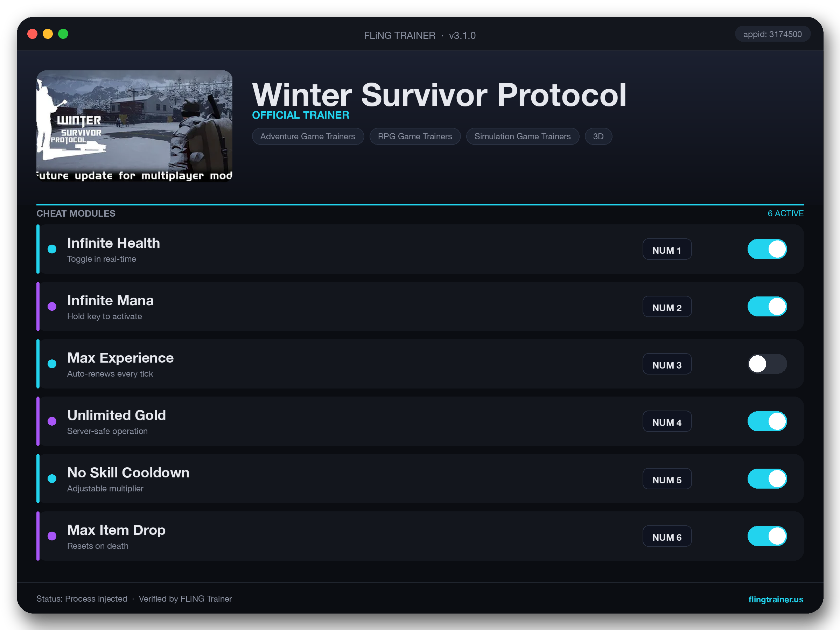Screen dimensions: 840x630
Task: Click the NUM 6 hotkey button
Action: click(667, 536)
